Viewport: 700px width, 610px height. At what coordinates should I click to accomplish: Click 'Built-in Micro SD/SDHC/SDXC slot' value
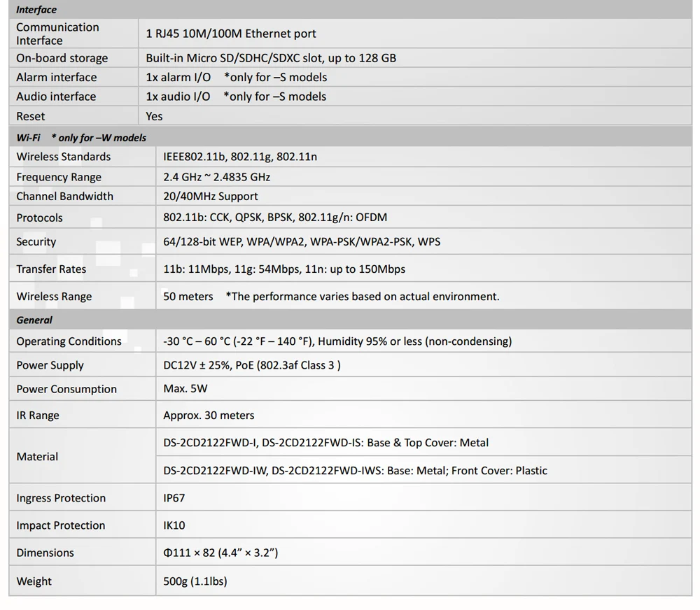(x=271, y=58)
